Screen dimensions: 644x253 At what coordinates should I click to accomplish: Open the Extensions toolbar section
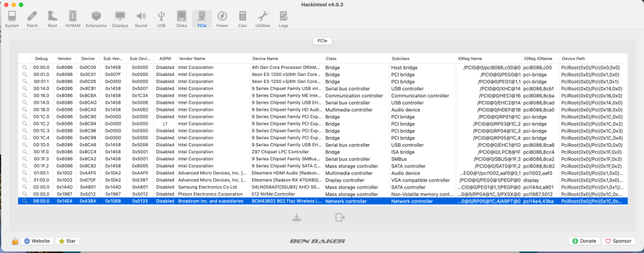(96, 19)
